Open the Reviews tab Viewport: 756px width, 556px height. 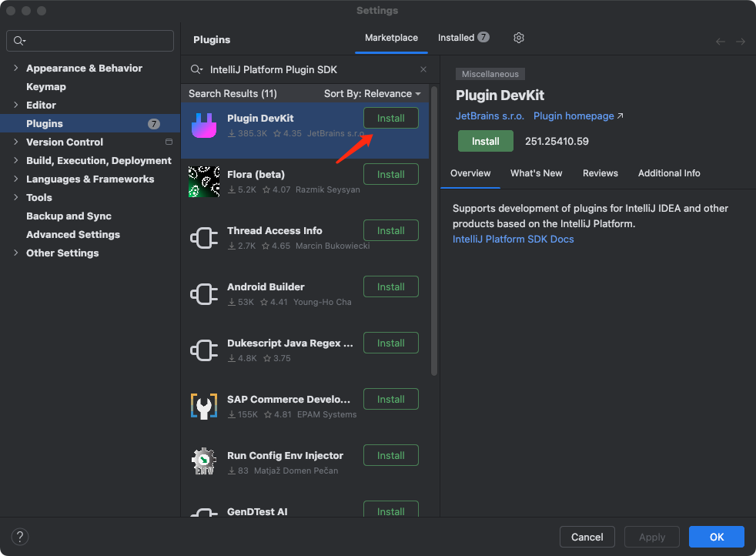pos(600,173)
